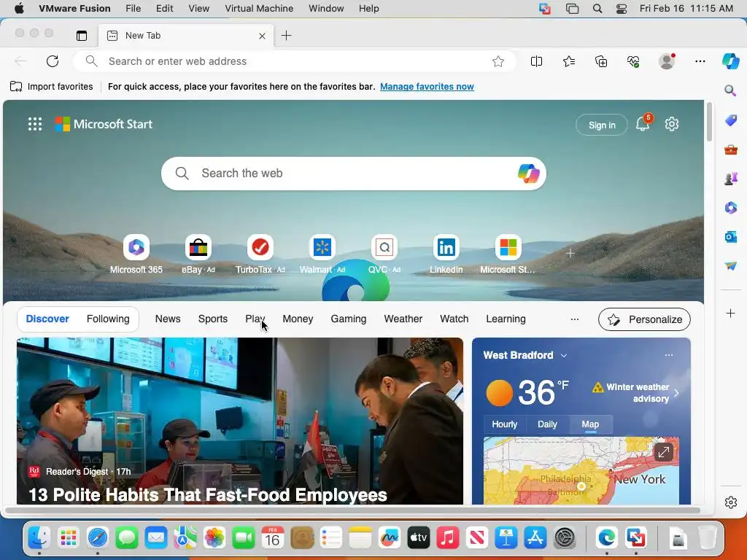The image size is (747, 560).
Task: Switch to the Following feed tab
Action: coord(108,319)
